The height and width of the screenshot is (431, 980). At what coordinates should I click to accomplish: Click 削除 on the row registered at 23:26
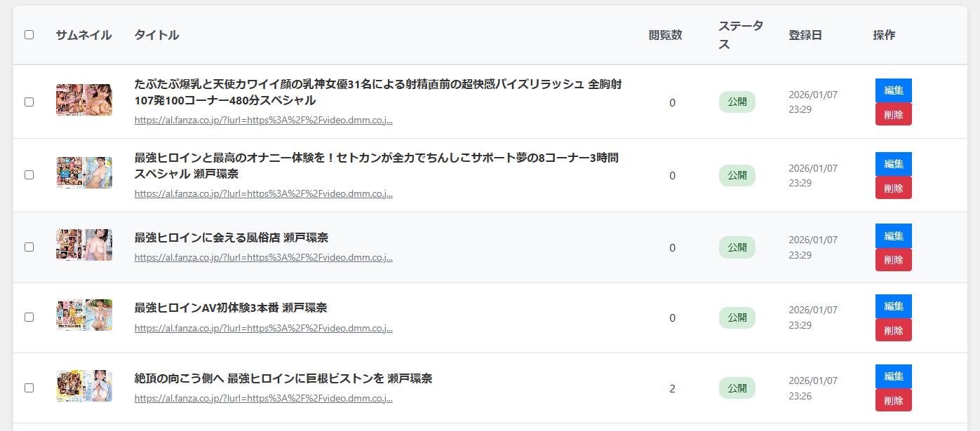point(893,401)
